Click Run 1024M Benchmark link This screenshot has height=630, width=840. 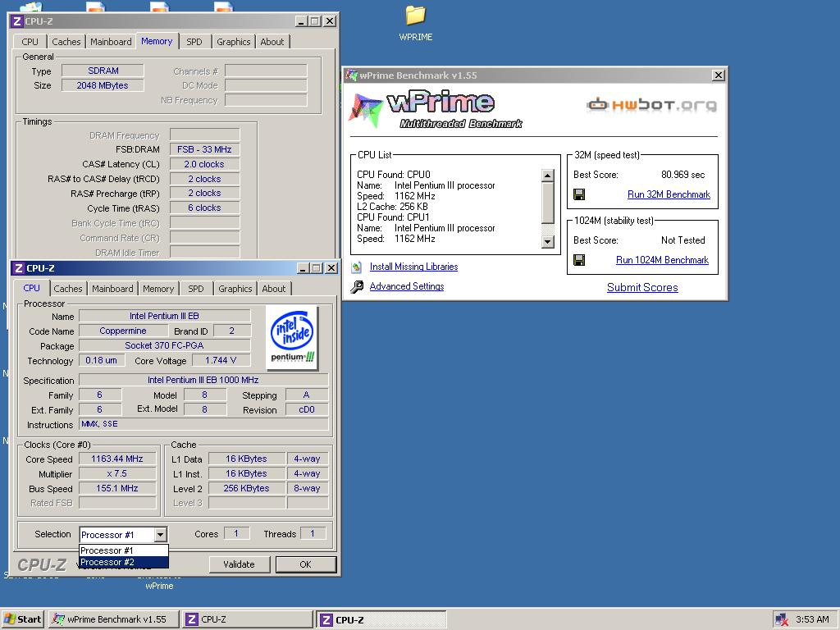[662, 260]
